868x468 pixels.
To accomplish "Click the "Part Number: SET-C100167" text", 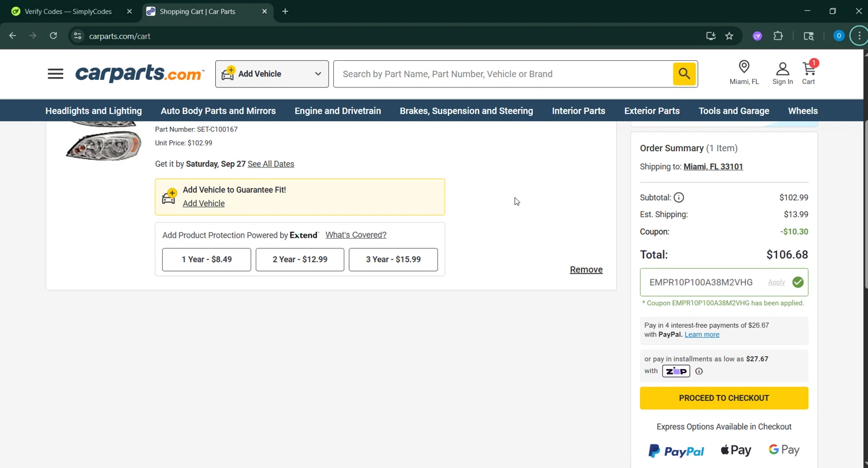I will coord(196,129).
